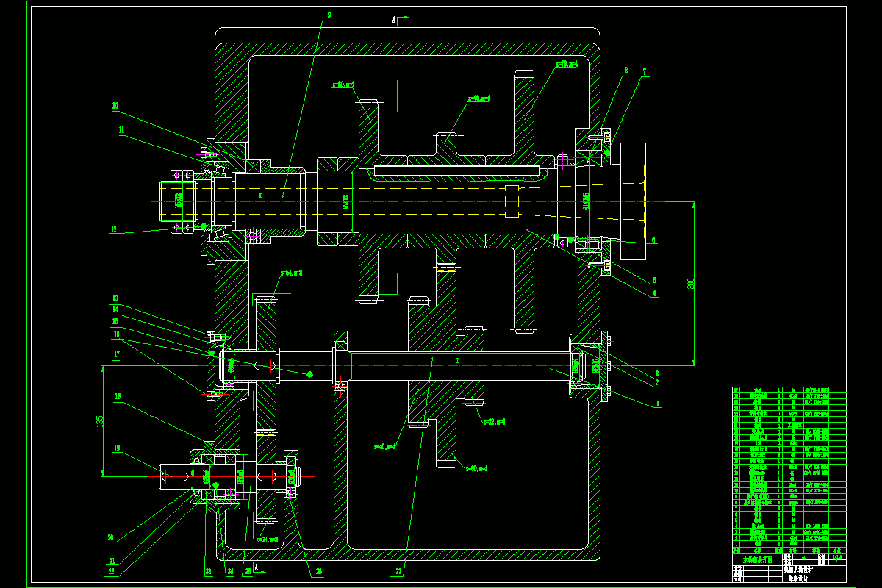Click part balloon number 14
This screenshot has height=588, width=882.
point(115,309)
